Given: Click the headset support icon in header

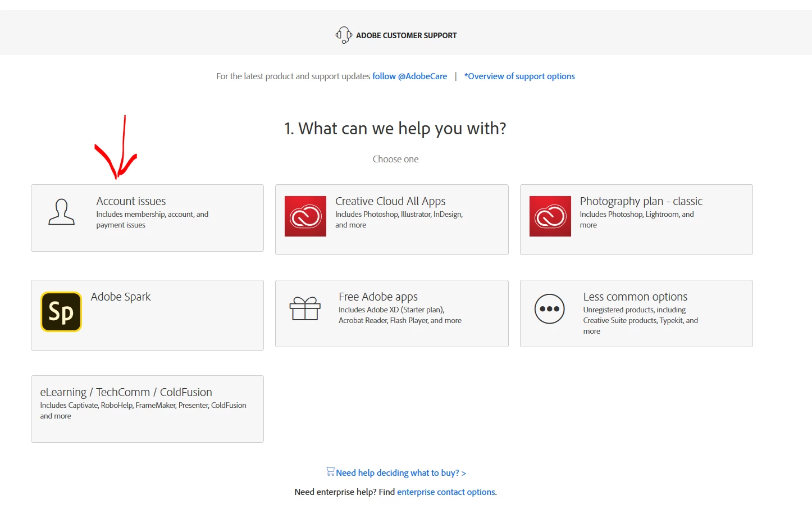Looking at the screenshot, I should point(344,35).
